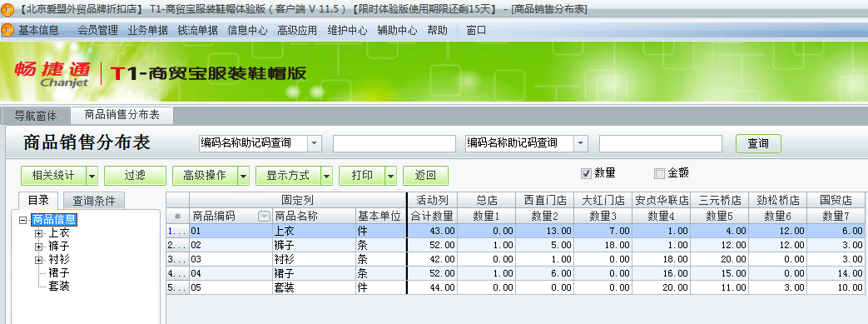Expand the 衬衫 tree node
This screenshot has width=868, height=324.
(x=39, y=261)
